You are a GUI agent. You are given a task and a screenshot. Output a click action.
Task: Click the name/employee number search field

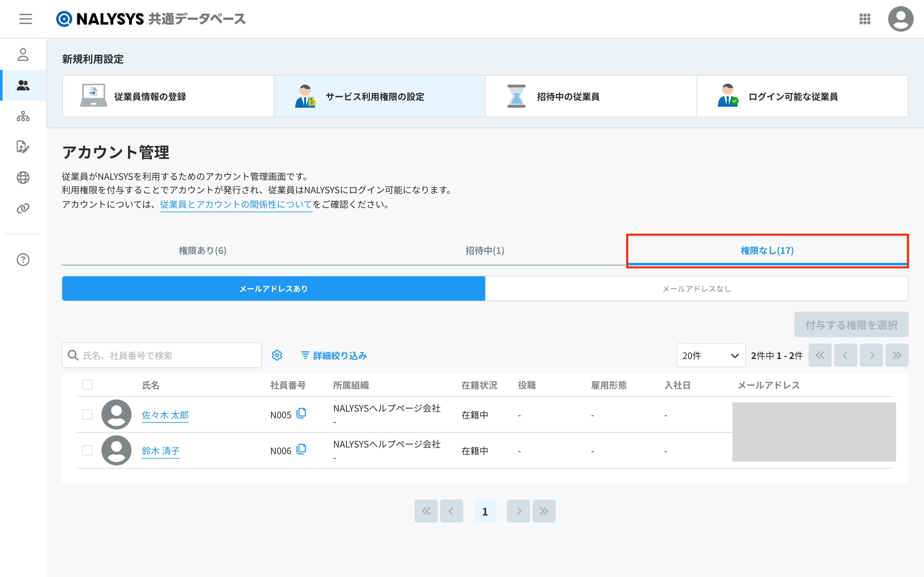tap(168, 355)
